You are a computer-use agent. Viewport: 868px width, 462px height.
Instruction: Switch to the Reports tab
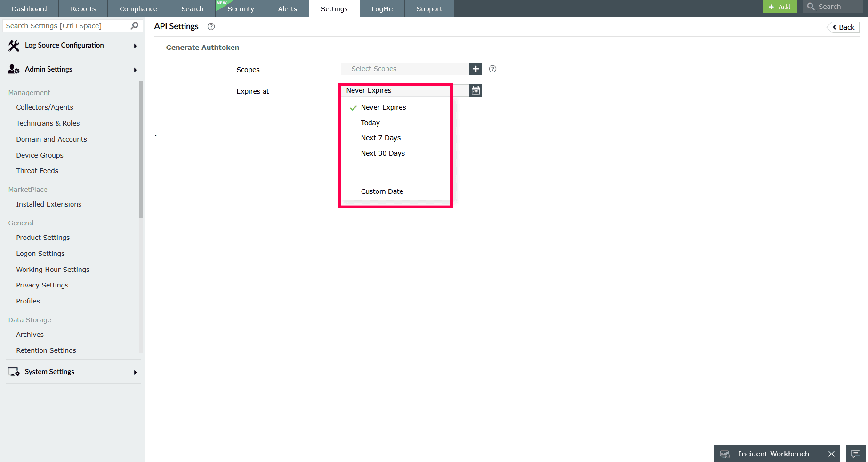(x=83, y=8)
